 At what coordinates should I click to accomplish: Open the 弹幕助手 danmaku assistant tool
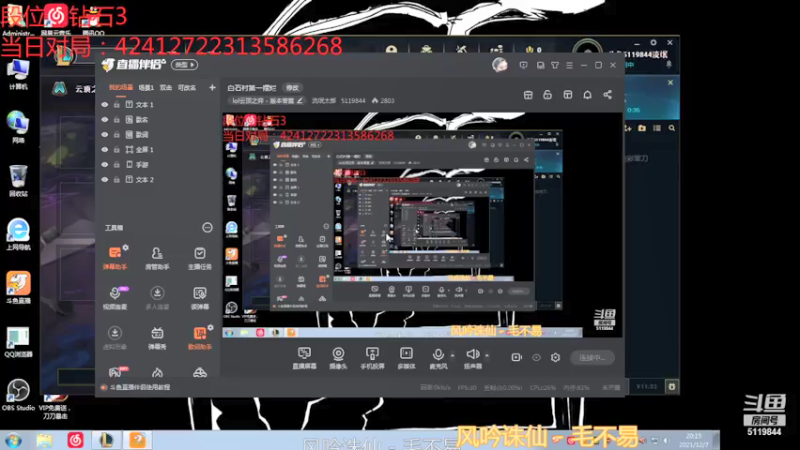[x=115, y=258]
